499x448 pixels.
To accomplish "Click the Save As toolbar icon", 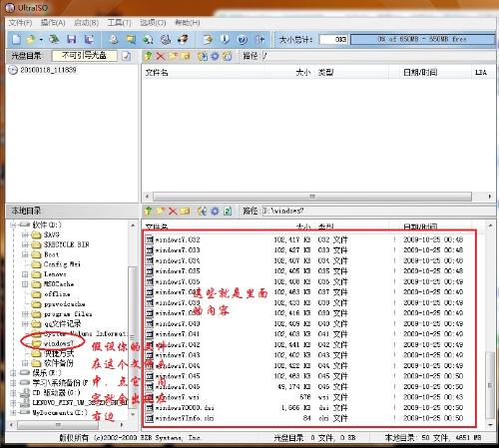I will (x=89, y=40).
